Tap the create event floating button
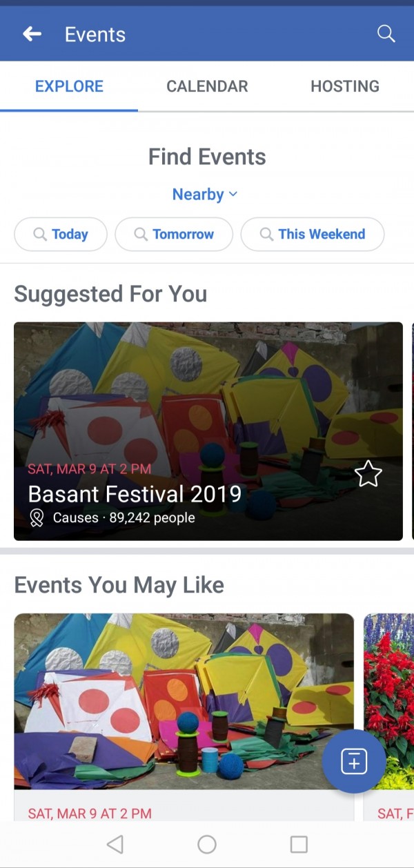This screenshot has width=414, height=868. pos(354,762)
